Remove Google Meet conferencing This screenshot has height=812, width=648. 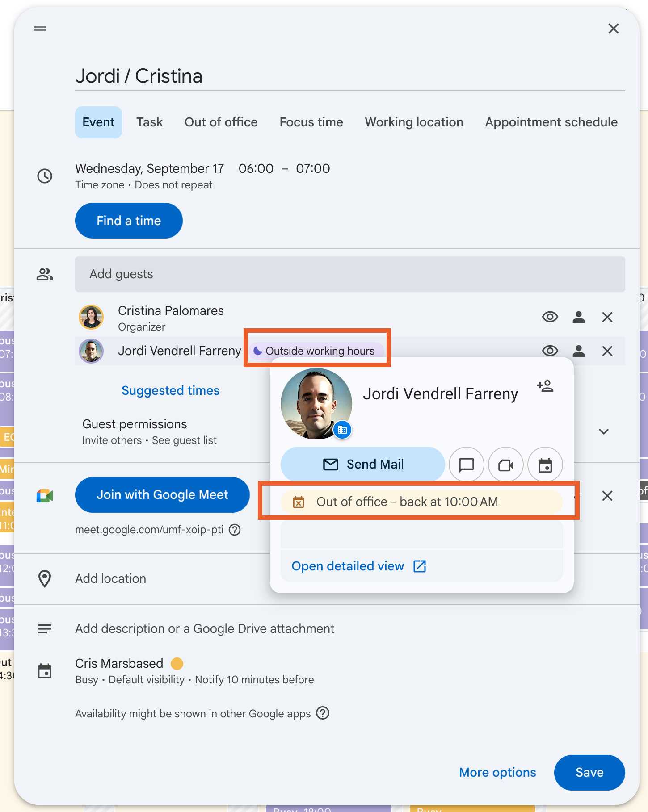[x=607, y=496]
